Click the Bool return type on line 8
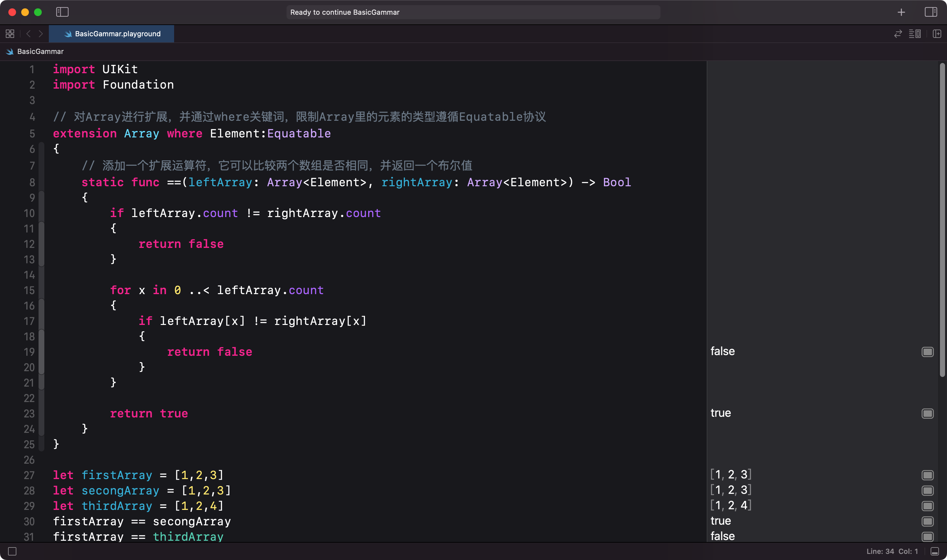 click(617, 182)
